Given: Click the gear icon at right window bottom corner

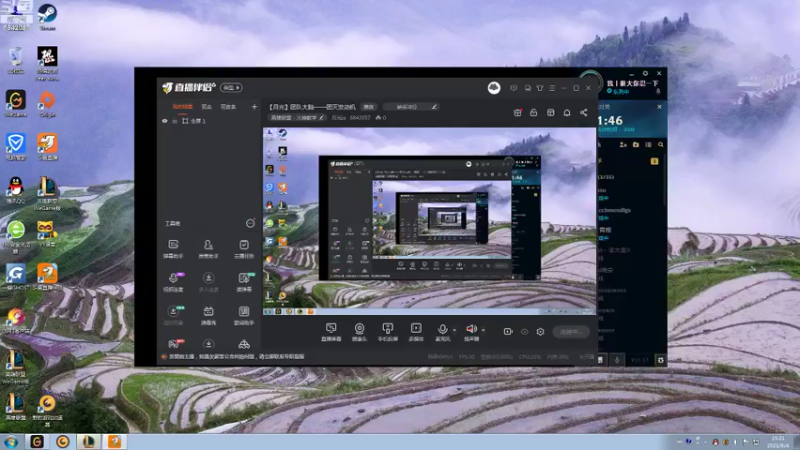Looking at the screenshot, I should [x=660, y=360].
